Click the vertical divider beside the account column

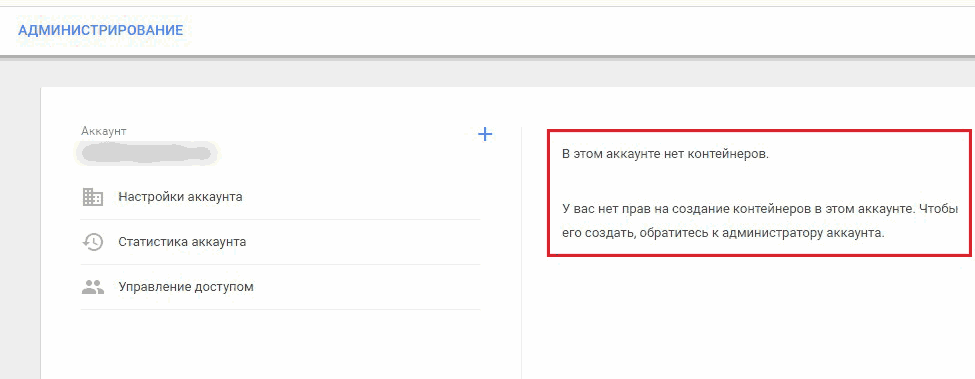521,253
